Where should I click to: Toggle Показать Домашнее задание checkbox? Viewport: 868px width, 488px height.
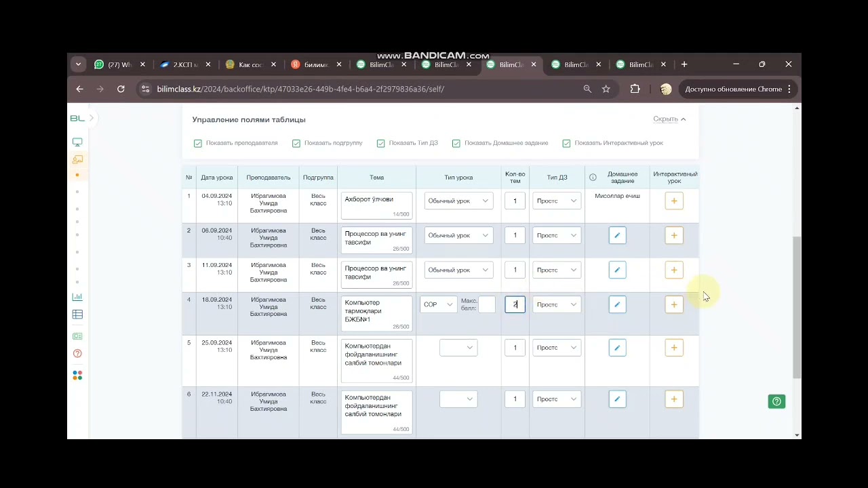point(456,143)
